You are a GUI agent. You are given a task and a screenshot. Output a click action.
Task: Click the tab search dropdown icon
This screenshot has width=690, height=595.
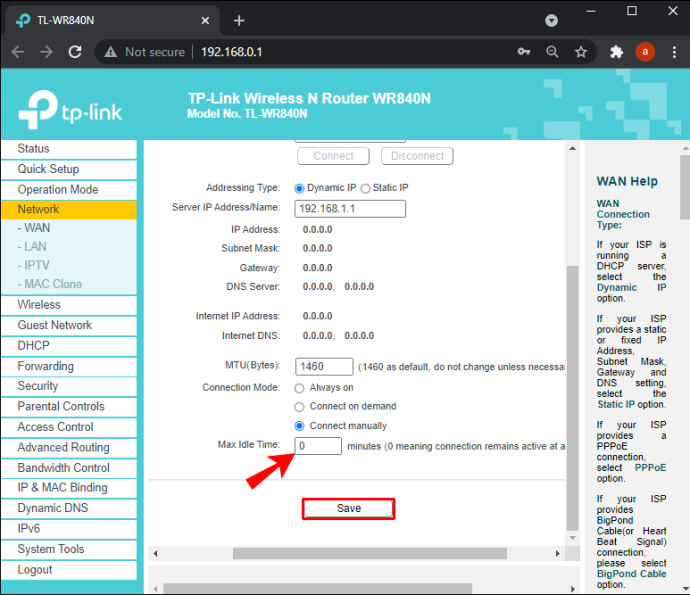(x=551, y=20)
